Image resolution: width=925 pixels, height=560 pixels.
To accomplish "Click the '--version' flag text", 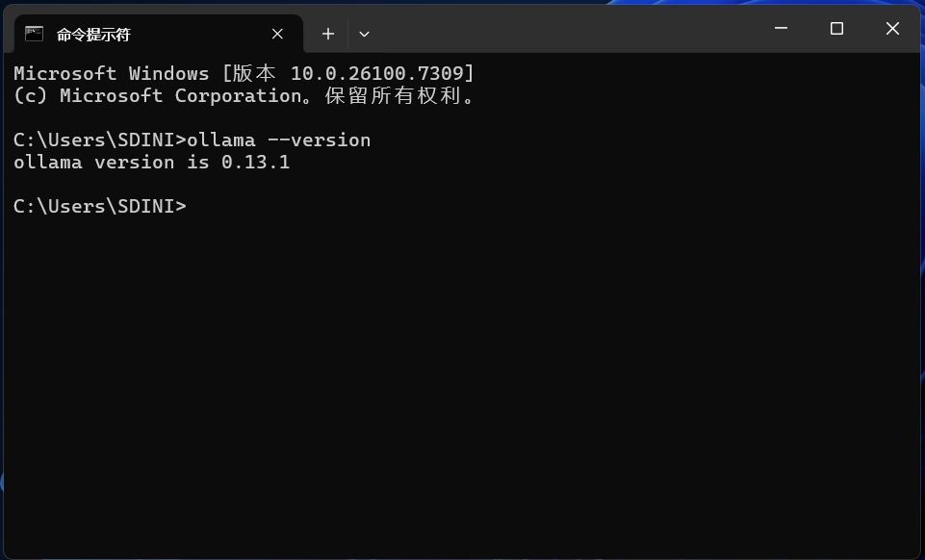I will pyautogui.click(x=320, y=140).
